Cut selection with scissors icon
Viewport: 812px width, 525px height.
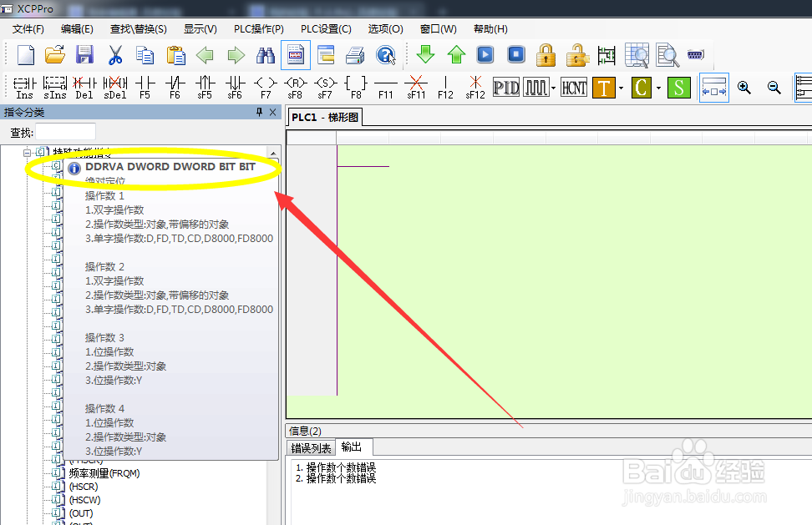coord(115,55)
